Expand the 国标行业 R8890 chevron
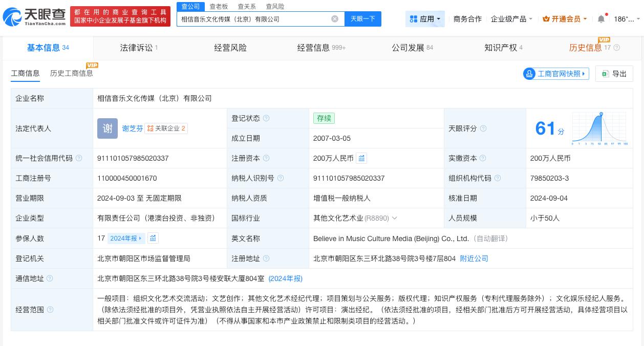Screen dimensions: 644x346 (x=394, y=218)
